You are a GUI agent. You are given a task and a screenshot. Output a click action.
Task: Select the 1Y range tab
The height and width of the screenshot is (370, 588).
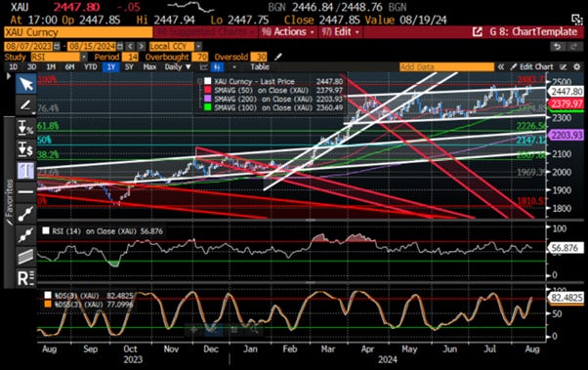tap(111, 67)
